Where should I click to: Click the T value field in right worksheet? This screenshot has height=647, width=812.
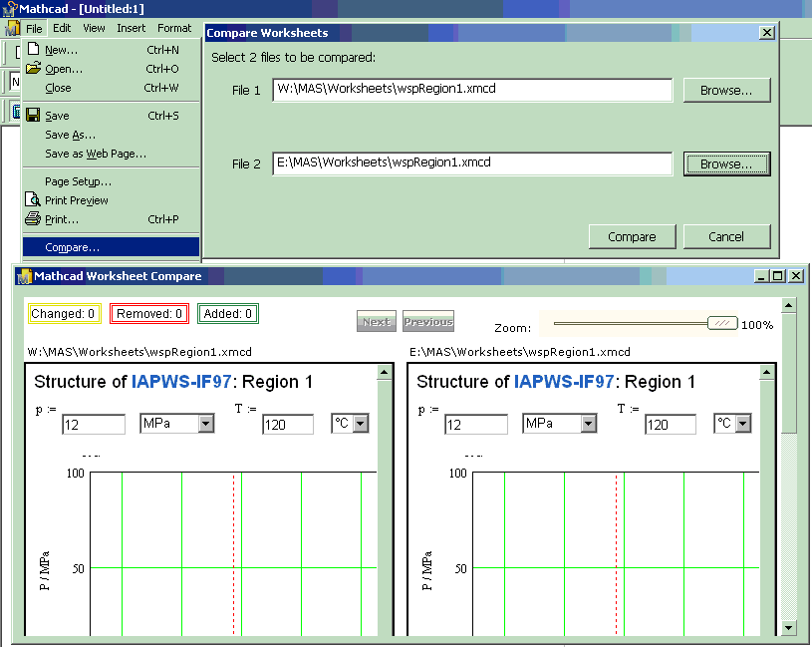point(671,425)
